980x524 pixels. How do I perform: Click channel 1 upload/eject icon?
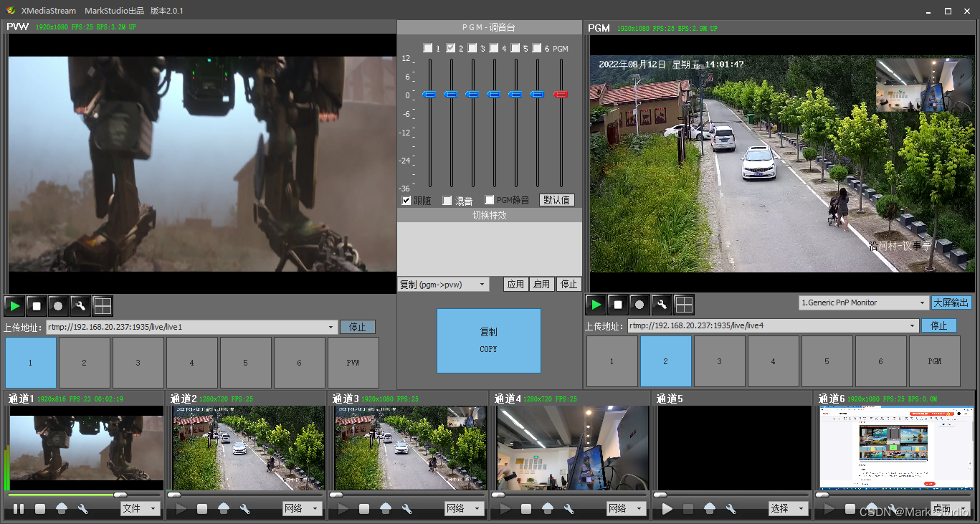point(62,508)
